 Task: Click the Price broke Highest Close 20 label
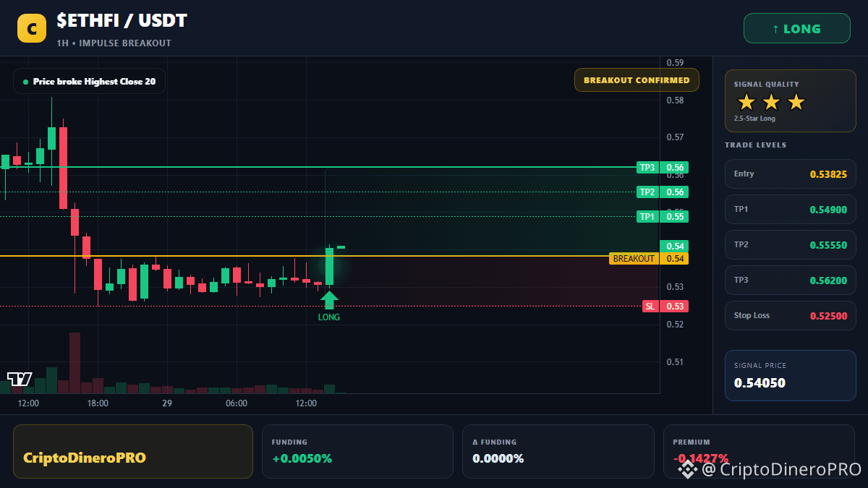[89, 82]
